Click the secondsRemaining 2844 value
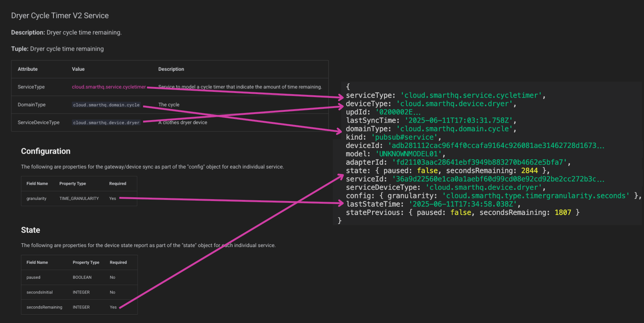 click(x=529, y=171)
